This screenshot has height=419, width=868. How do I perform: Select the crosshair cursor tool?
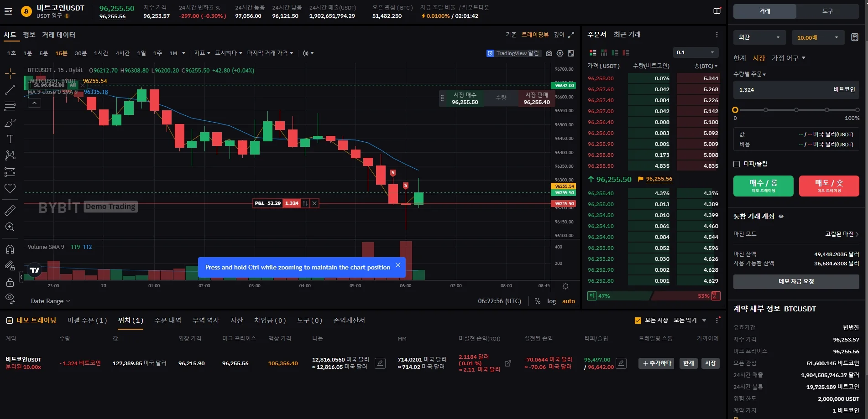pyautogui.click(x=10, y=73)
